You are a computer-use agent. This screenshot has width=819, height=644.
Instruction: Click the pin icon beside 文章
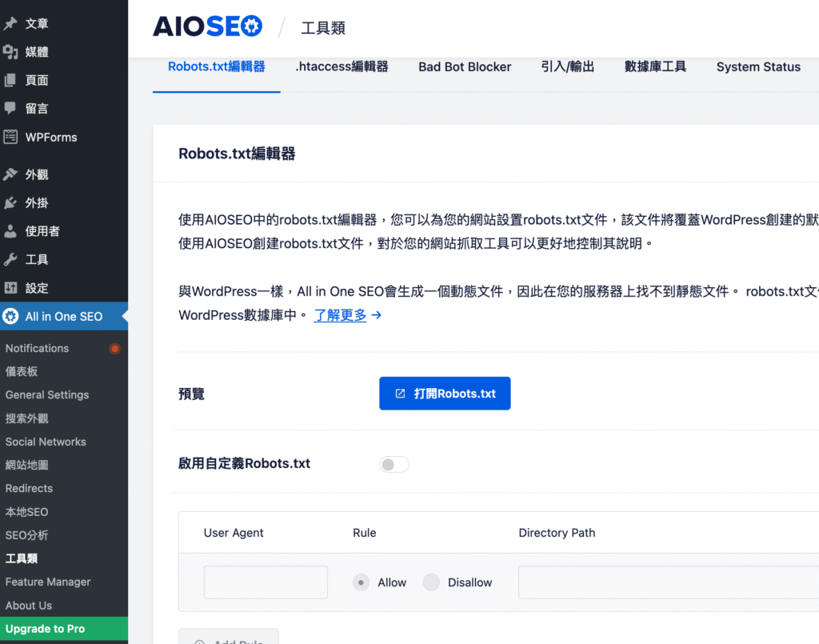coord(10,23)
